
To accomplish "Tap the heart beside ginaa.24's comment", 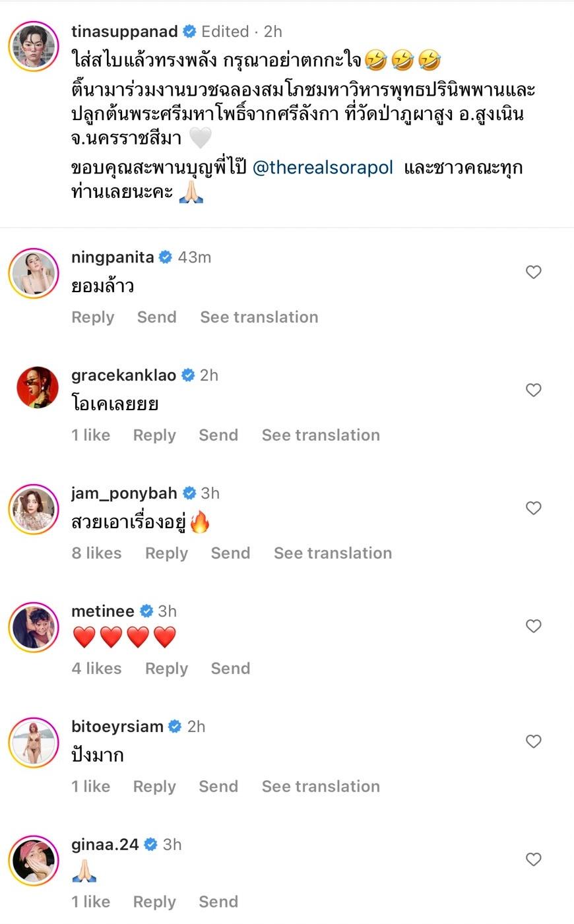I will [x=533, y=859].
